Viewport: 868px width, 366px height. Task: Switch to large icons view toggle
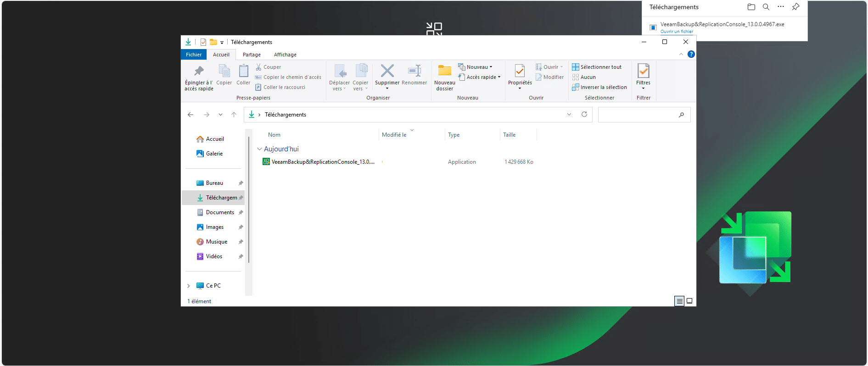pyautogui.click(x=689, y=301)
